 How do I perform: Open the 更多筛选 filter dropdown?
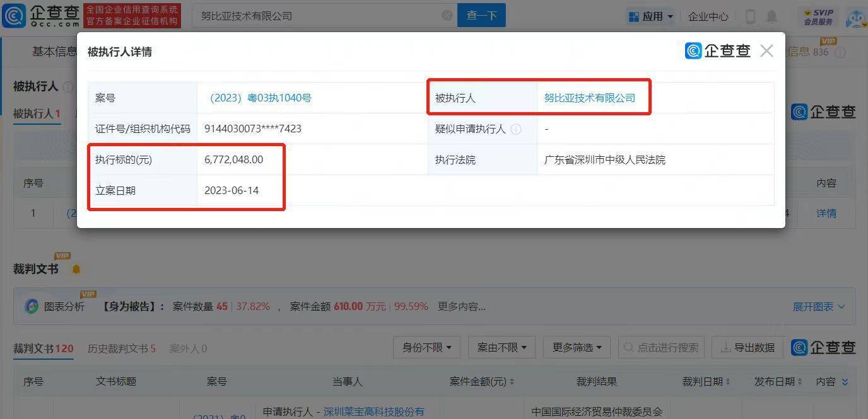tap(577, 347)
